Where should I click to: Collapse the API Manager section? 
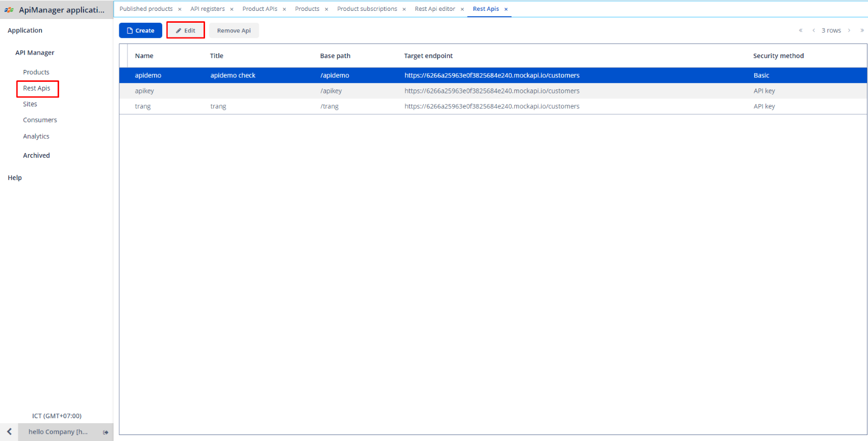[35, 53]
